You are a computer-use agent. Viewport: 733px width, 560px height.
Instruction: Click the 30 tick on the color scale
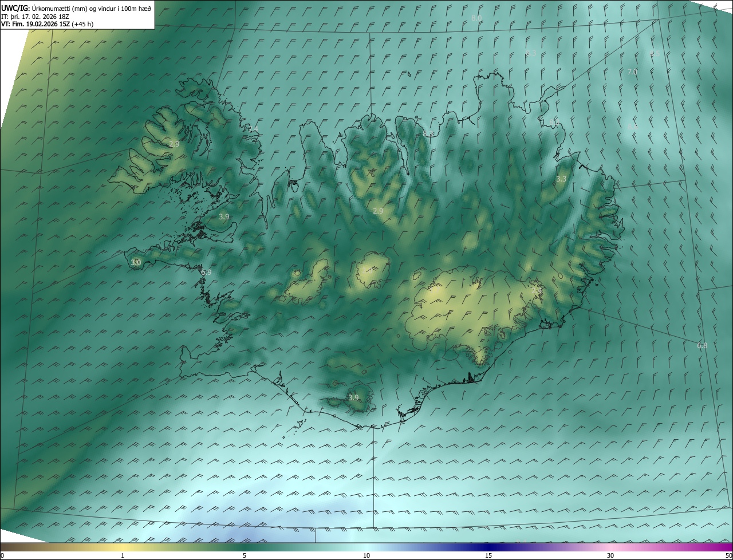[610, 555]
